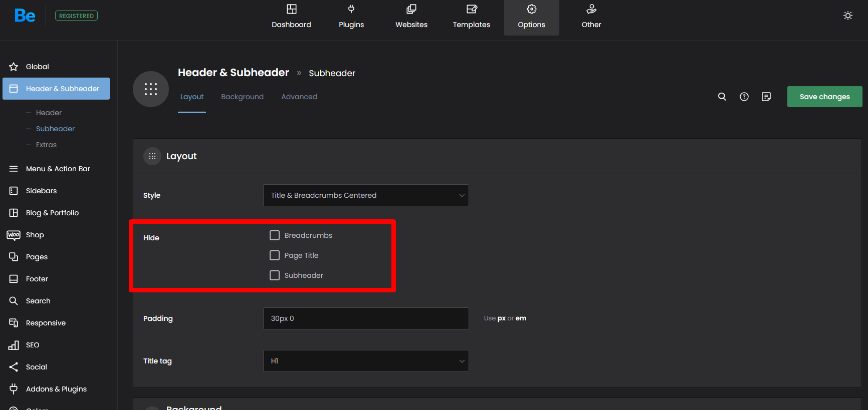
Task: Switch to the Background tab
Action: 242,97
